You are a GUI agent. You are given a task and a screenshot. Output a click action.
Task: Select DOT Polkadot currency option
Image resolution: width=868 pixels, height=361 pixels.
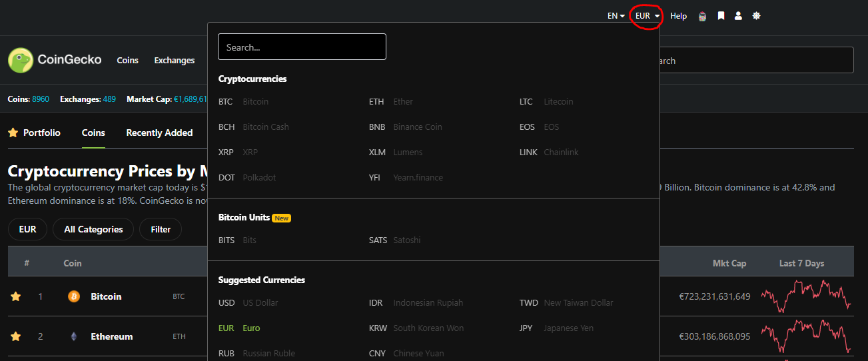click(247, 178)
